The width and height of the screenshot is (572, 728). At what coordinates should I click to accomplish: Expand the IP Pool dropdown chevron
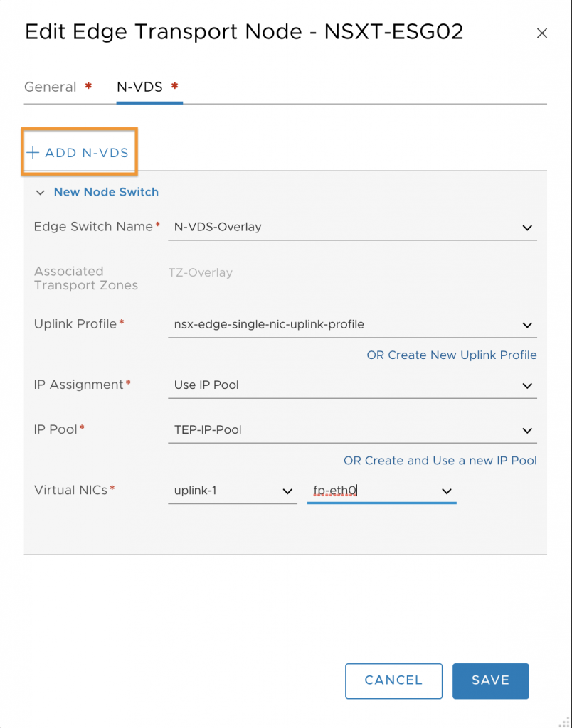pos(527,430)
